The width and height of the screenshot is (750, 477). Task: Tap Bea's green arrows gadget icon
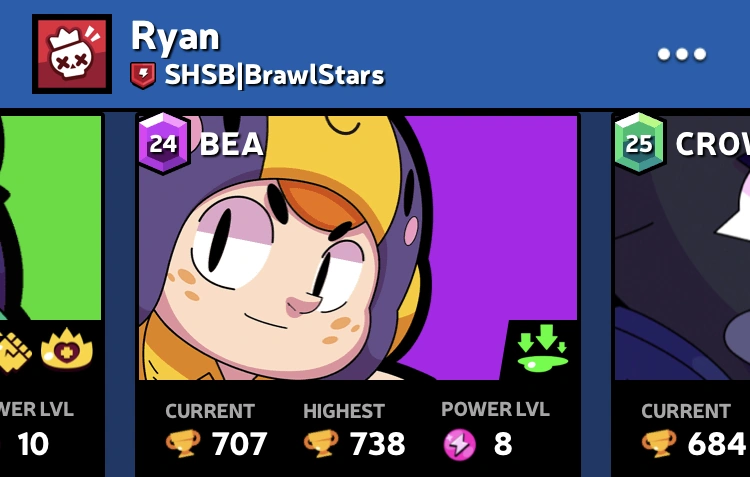pyautogui.click(x=543, y=348)
